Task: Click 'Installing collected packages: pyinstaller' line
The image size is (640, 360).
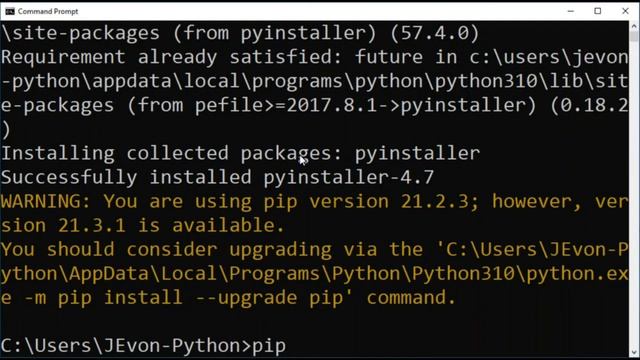Action: 240,153
